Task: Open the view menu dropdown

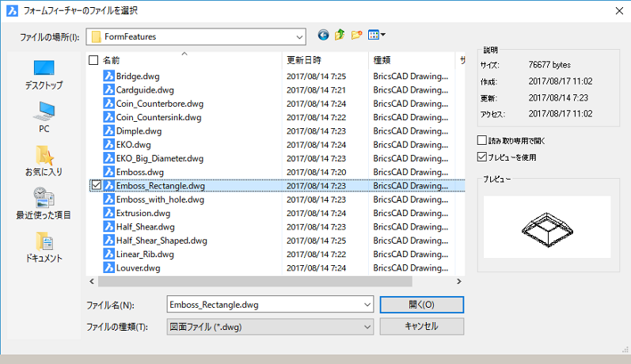Action: (x=377, y=35)
